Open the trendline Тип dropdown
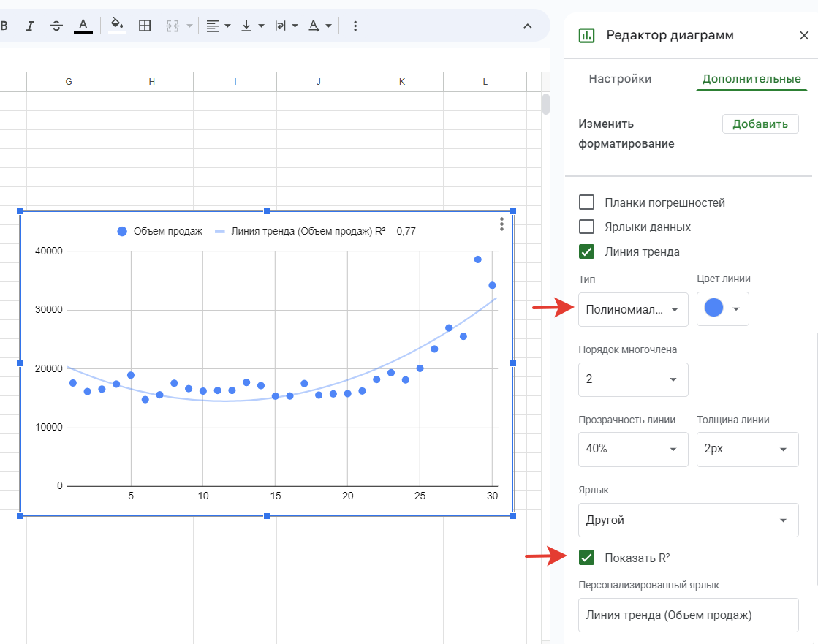Screen dimensions: 818x644 632,309
